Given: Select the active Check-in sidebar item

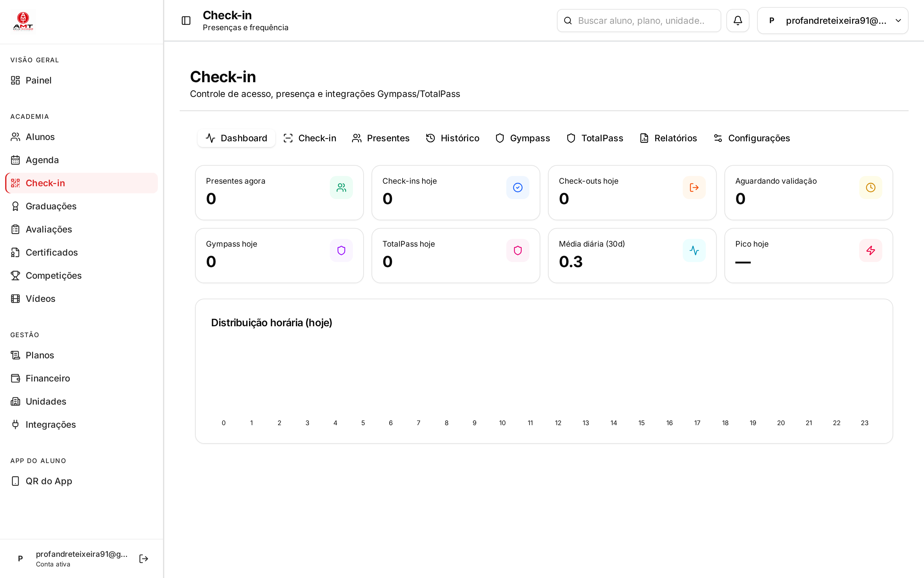Looking at the screenshot, I should pos(81,183).
